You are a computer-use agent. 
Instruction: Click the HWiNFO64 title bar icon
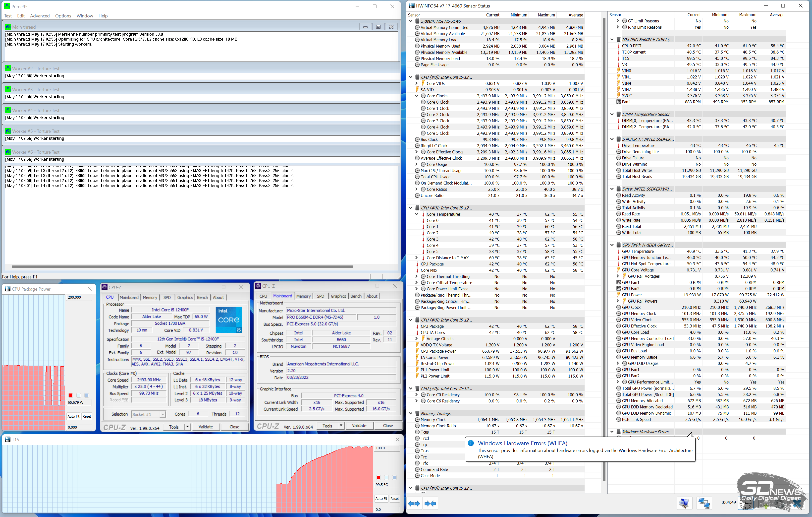412,6
